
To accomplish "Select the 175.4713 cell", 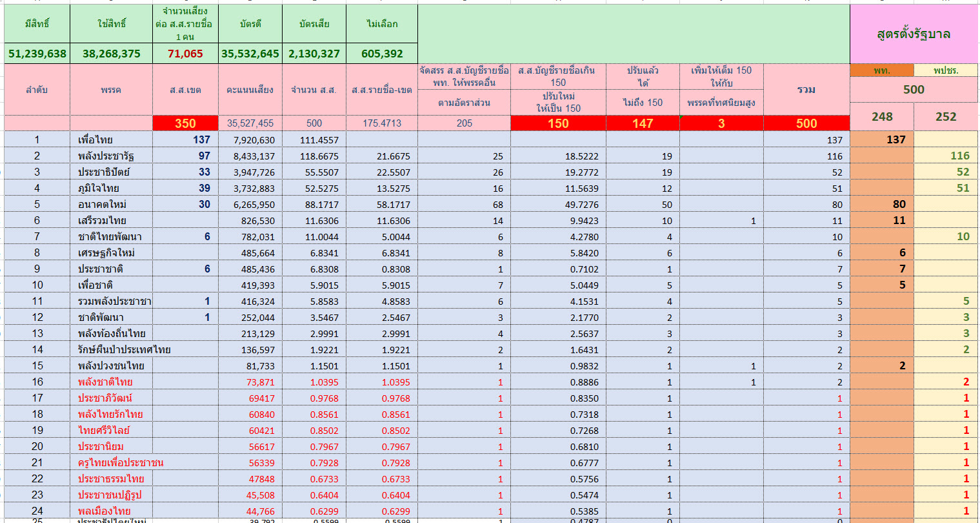I will [382, 123].
